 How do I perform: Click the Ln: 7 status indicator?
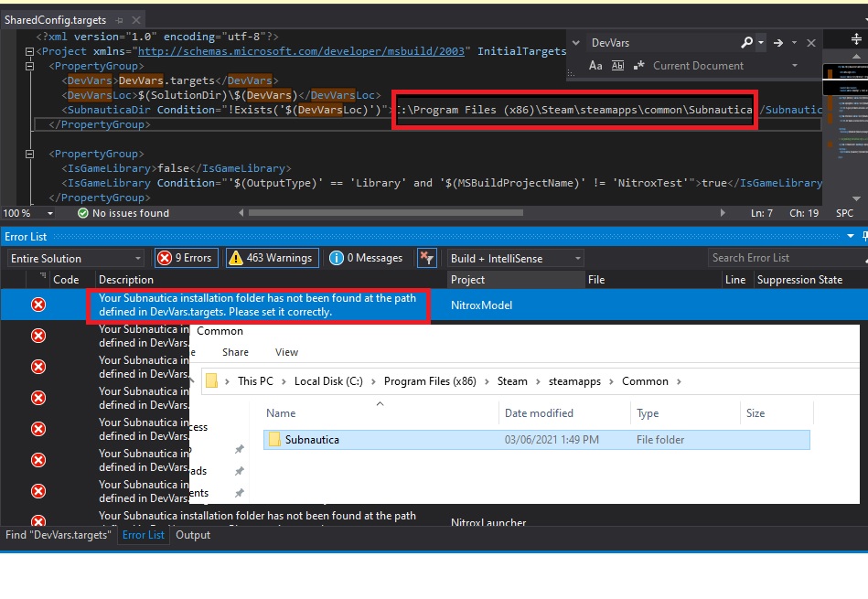(762, 213)
